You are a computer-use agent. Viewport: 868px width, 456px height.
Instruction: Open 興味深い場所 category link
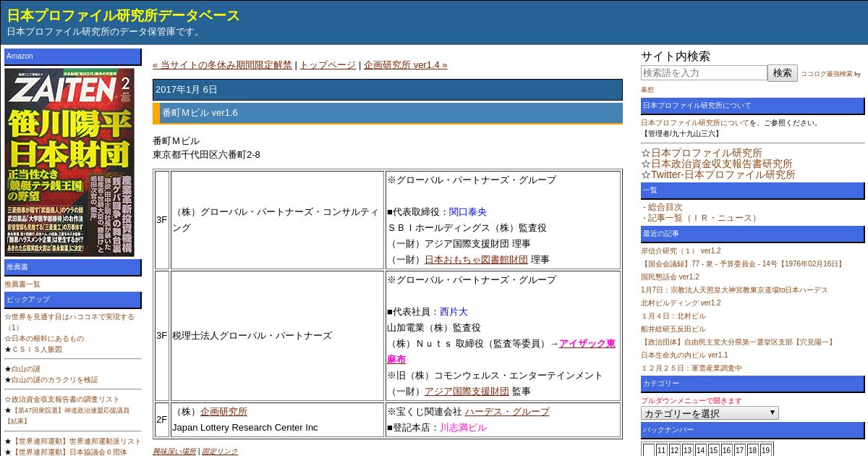[174, 452]
